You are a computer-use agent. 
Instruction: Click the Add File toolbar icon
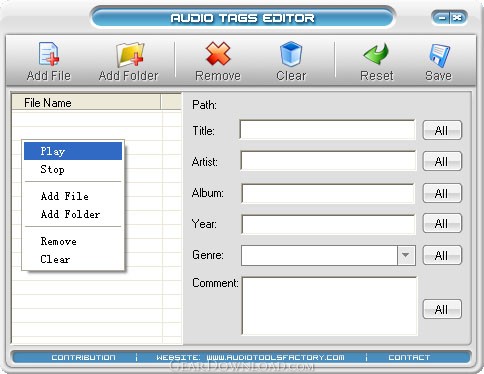[49, 54]
